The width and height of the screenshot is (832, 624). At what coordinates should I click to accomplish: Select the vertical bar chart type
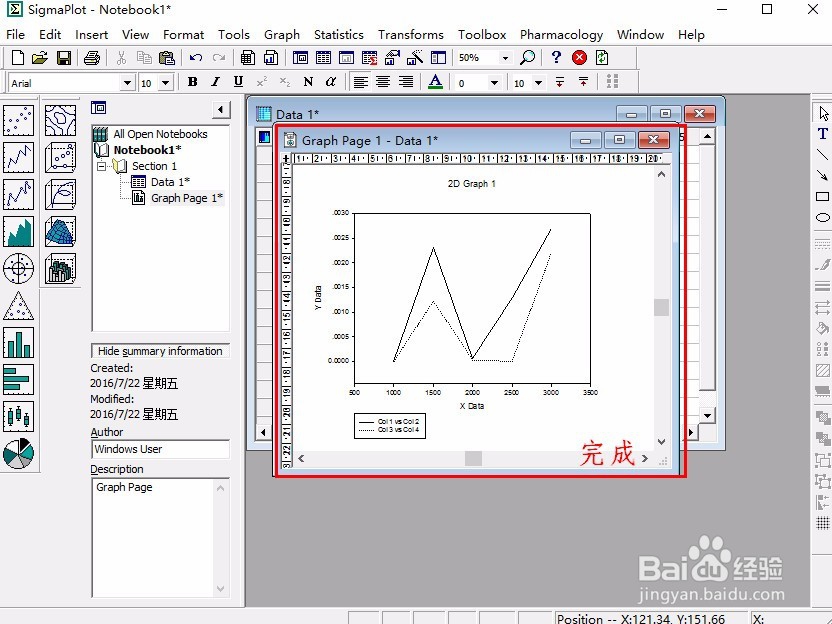pos(19,343)
